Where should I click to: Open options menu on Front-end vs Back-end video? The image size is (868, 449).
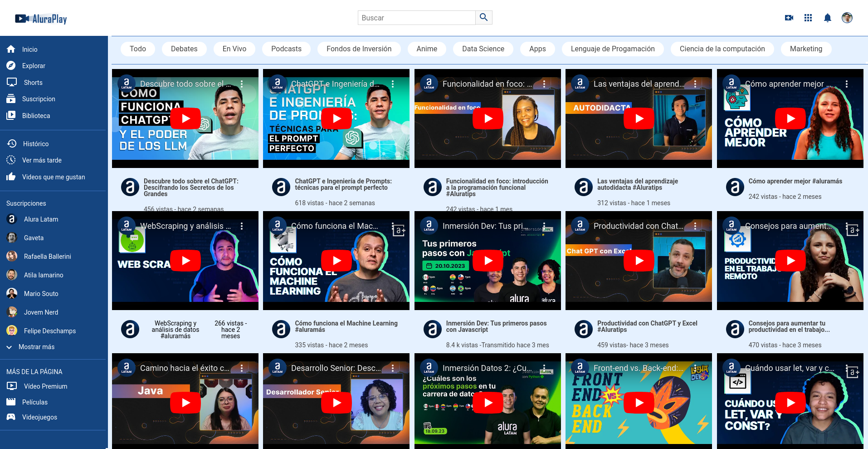[x=695, y=368]
